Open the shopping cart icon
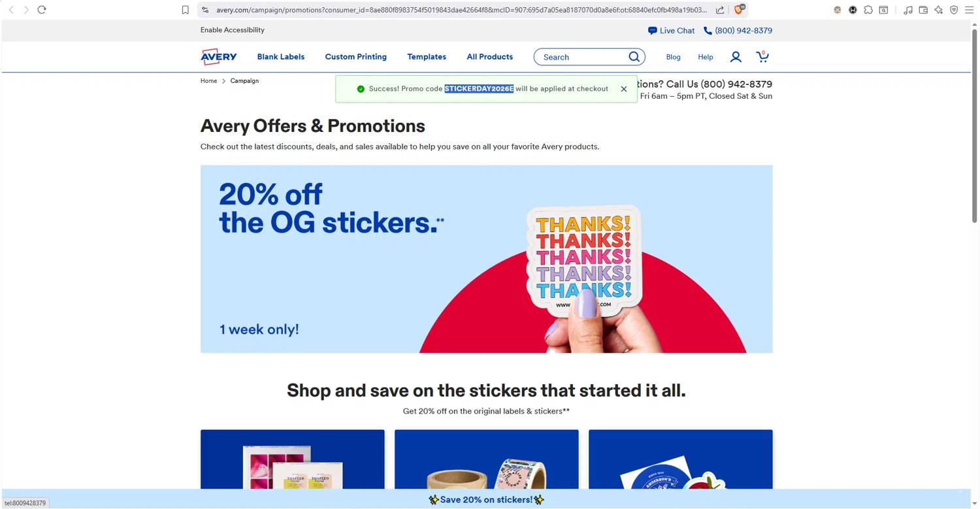This screenshot has width=980, height=509. (x=762, y=57)
